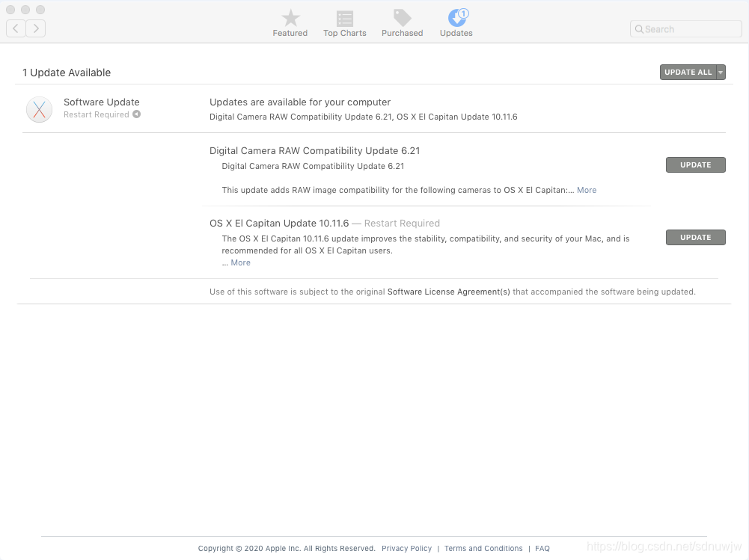This screenshot has width=749, height=560.
Task: Open Terms and Conditions link
Action: (x=483, y=549)
